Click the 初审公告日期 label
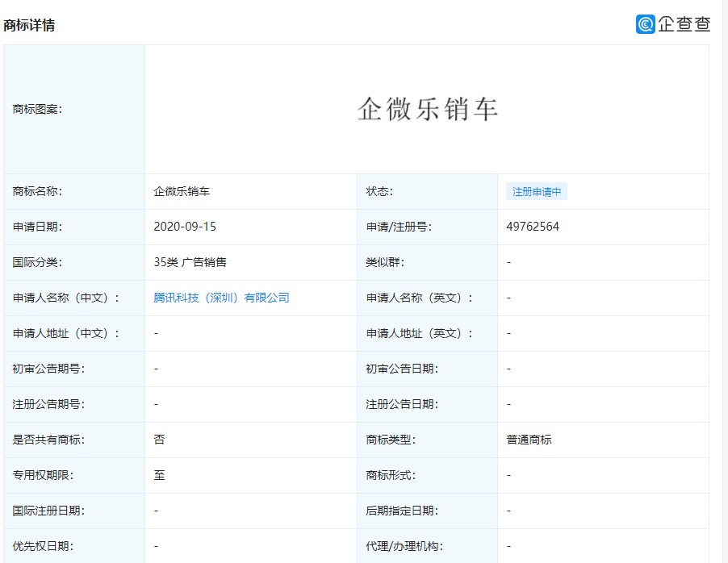Viewport: 728px width, 563px height. (x=402, y=369)
